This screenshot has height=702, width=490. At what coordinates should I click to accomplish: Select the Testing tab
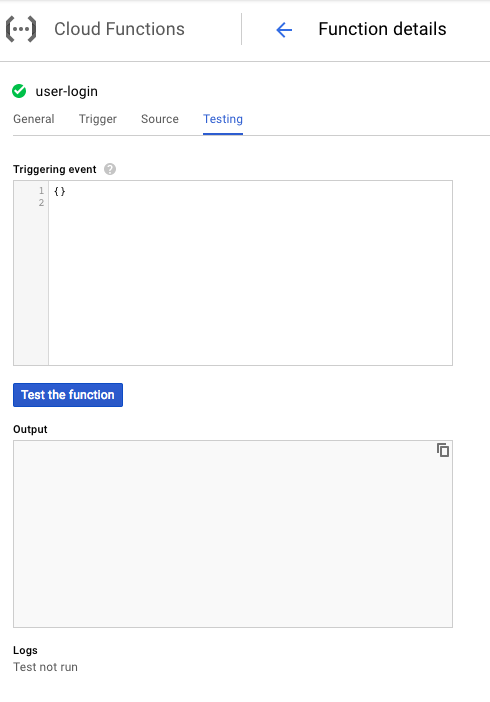pyautogui.click(x=223, y=119)
